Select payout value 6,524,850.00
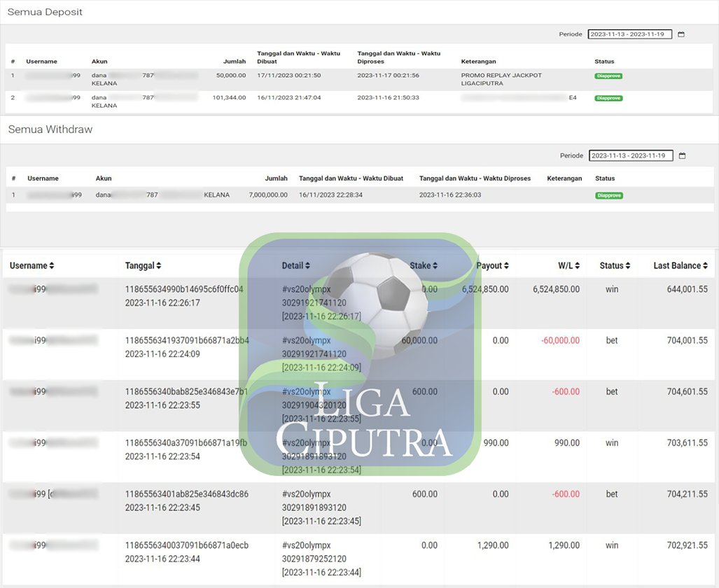 pyautogui.click(x=485, y=289)
